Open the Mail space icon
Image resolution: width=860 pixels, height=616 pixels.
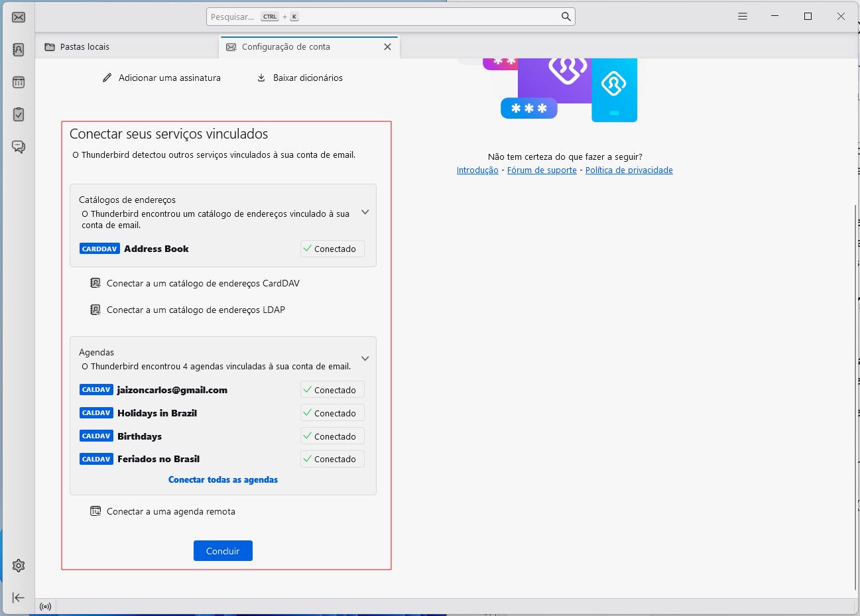coord(19,17)
